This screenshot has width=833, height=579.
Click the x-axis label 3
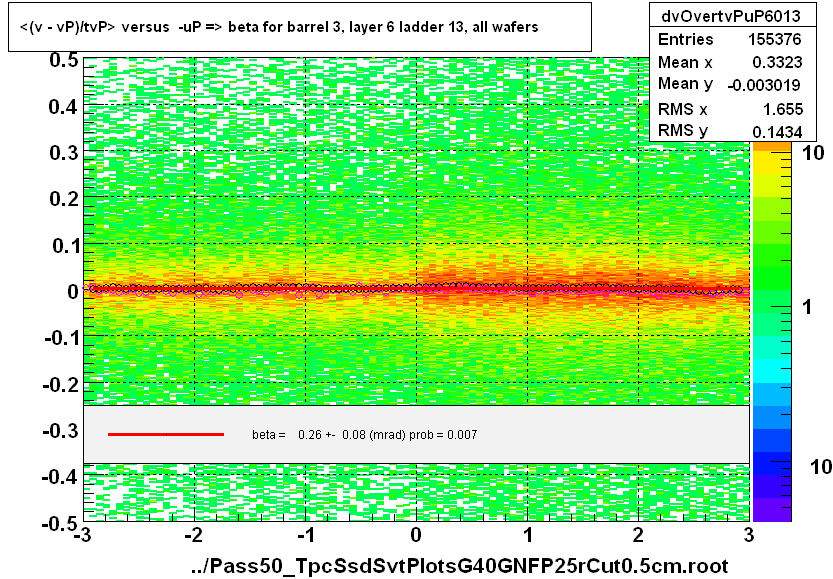pos(749,535)
